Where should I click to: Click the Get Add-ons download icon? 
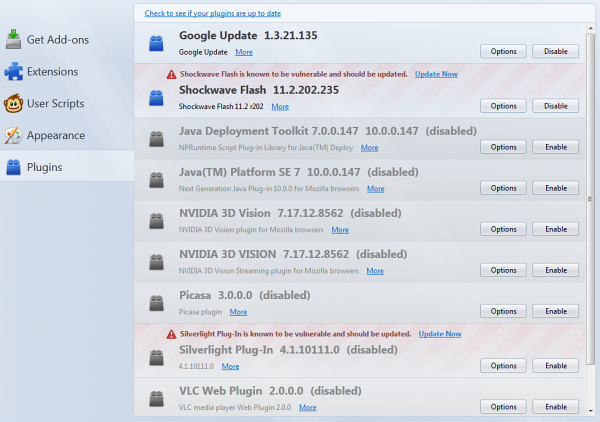pos(14,39)
